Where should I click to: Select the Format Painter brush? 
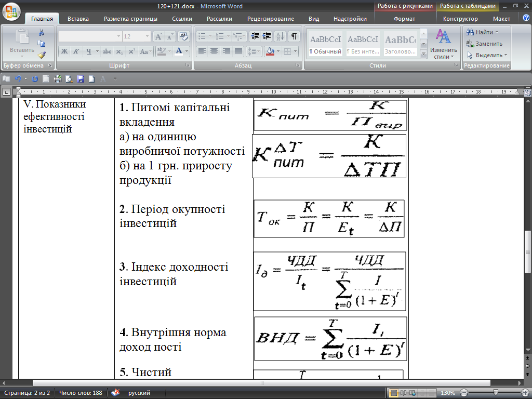[x=42, y=55]
